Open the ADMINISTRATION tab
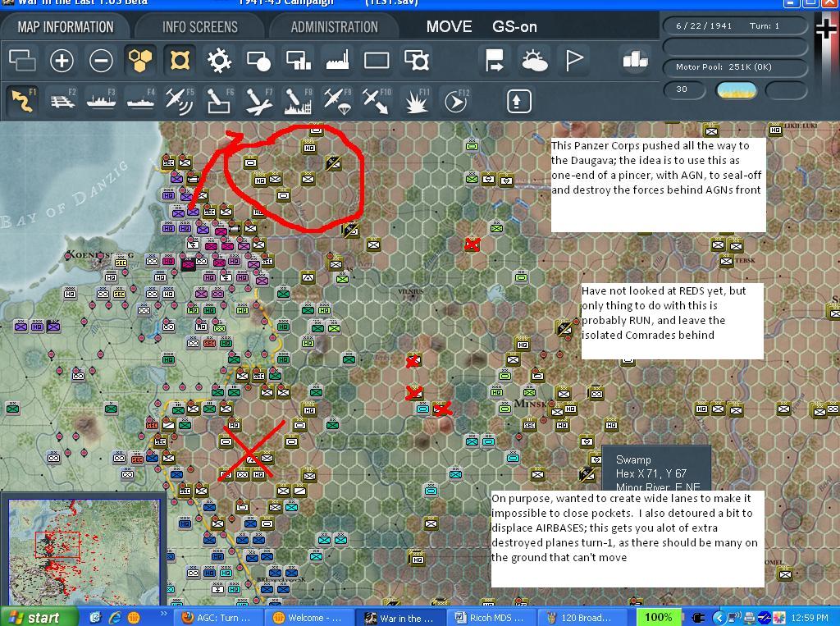Viewport: 840px width, 626px height. [335, 27]
